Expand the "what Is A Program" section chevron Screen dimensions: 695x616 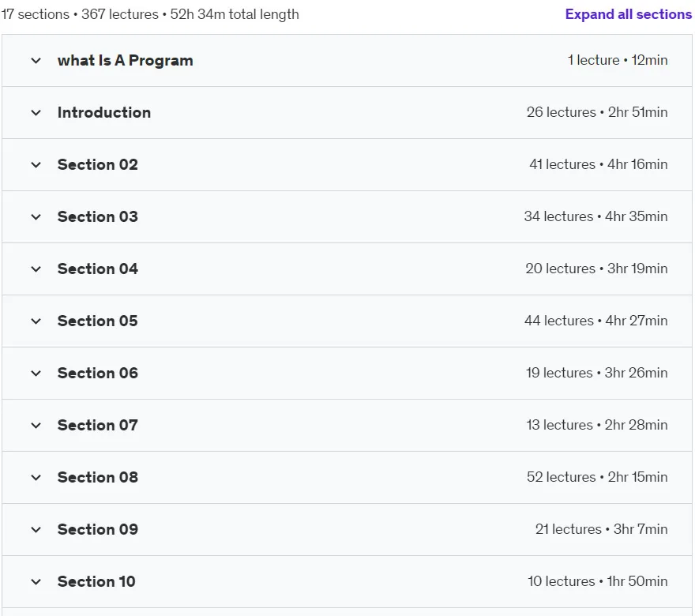pyautogui.click(x=36, y=61)
